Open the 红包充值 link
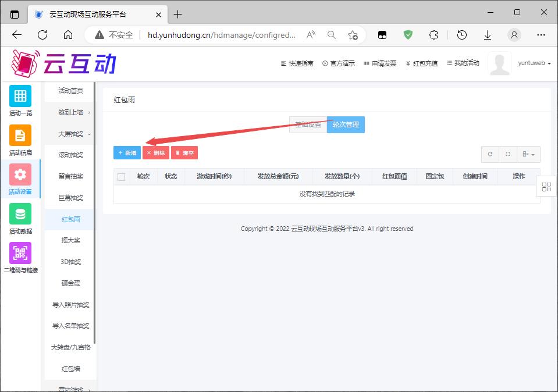The image size is (558, 392). [x=422, y=63]
